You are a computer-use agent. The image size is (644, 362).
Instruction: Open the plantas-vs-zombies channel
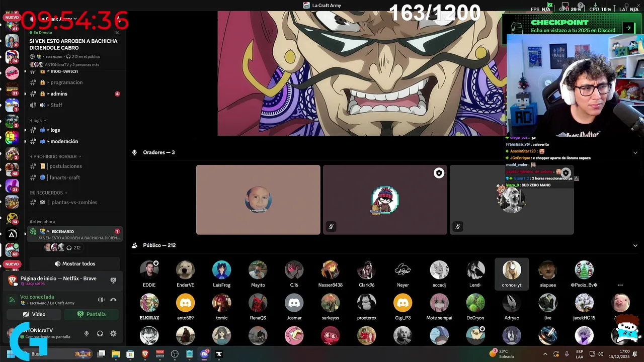point(74,202)
